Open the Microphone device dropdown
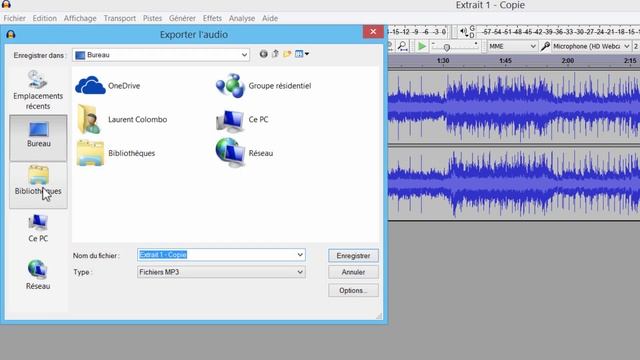The width and height of the screenshot is (640, 360). [x=591, y=47]
